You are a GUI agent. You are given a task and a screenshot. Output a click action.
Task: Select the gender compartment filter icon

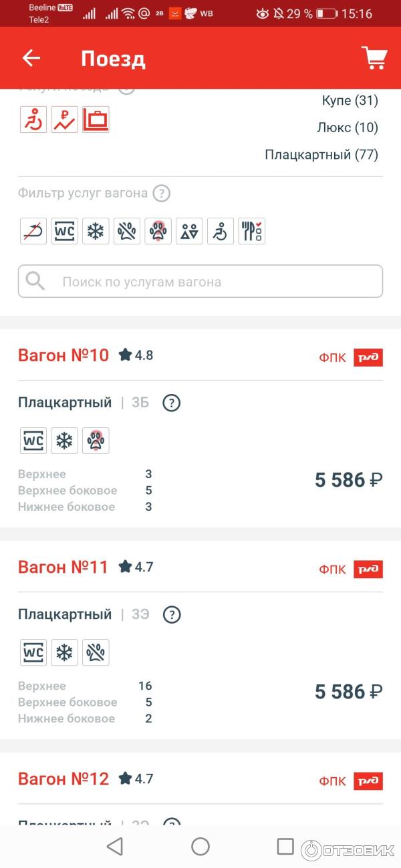click(189, 230)
